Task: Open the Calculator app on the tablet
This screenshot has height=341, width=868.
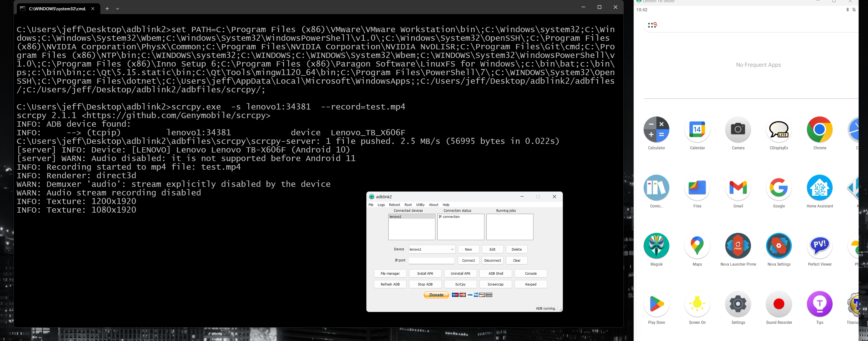Action: (656, 129)
